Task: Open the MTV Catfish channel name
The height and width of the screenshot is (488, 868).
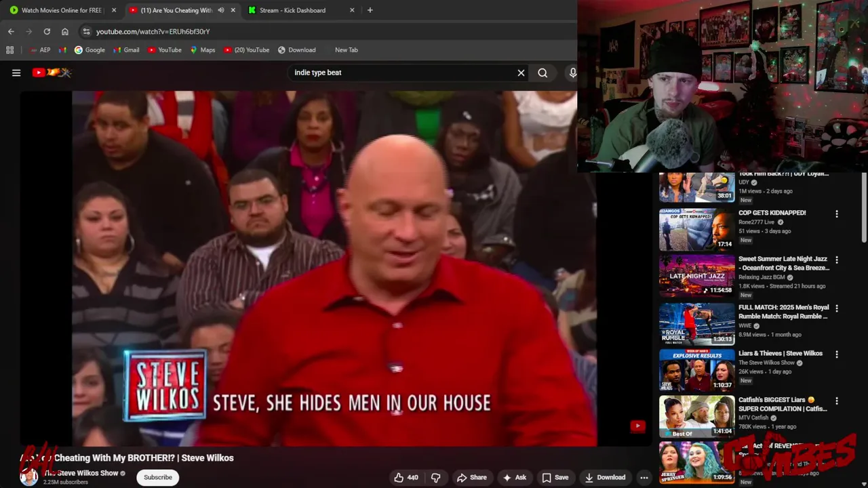Action: pos(754,418)
